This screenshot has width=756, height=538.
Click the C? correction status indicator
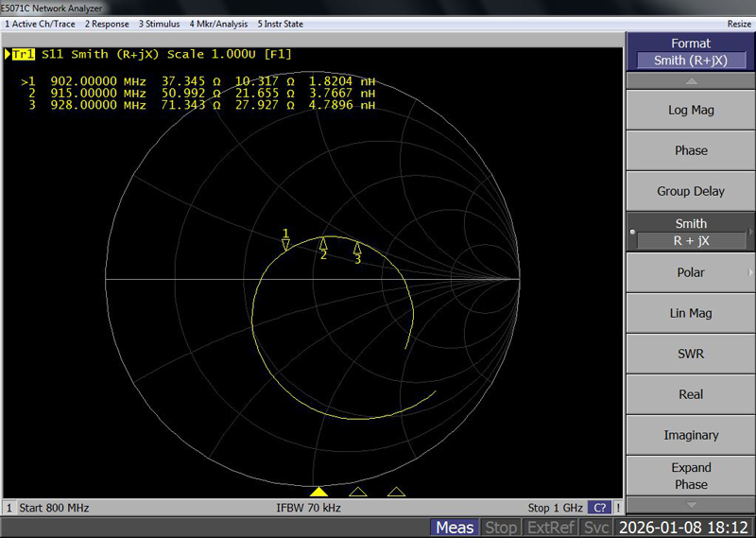[599, 508]
